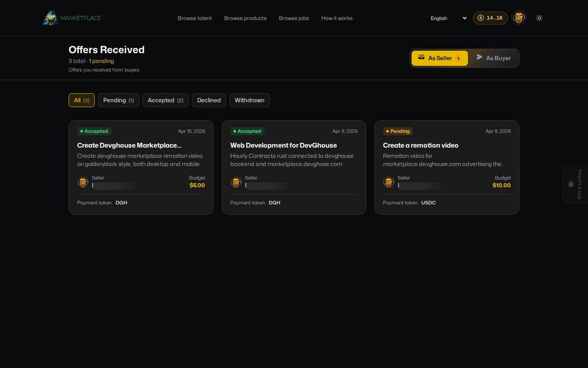Viewport: 588px width, 368px height.
Task: Click seller avatar on Create Devghouse Marketplace card
Action: (x=83, y=182)
